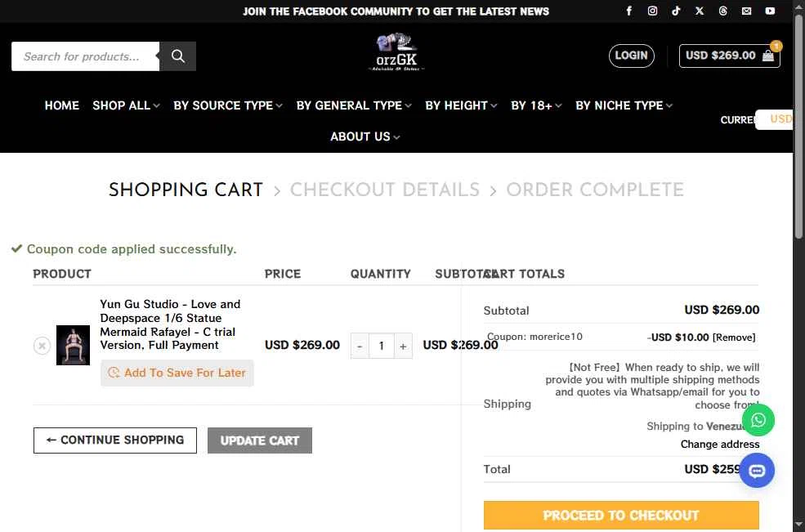Open the email envelope icon
Image resolution: width=805 pixels, height=532 pixels.
[x=746, y=11]
